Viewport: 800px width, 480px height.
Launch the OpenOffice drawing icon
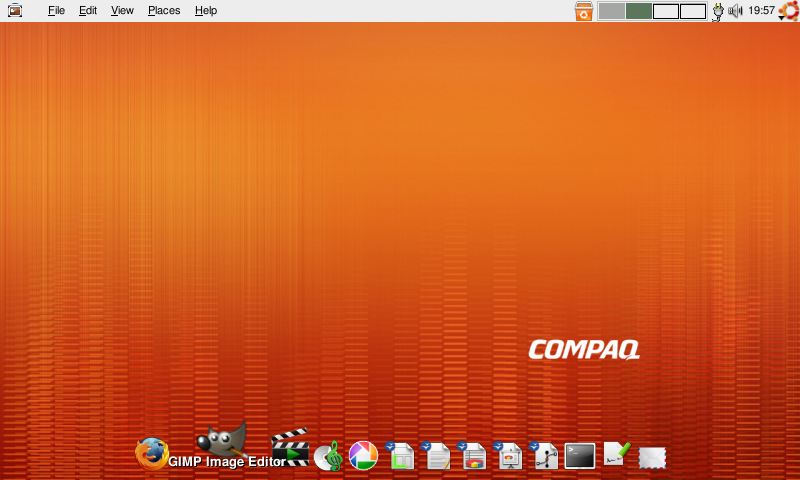coord(543,456)
